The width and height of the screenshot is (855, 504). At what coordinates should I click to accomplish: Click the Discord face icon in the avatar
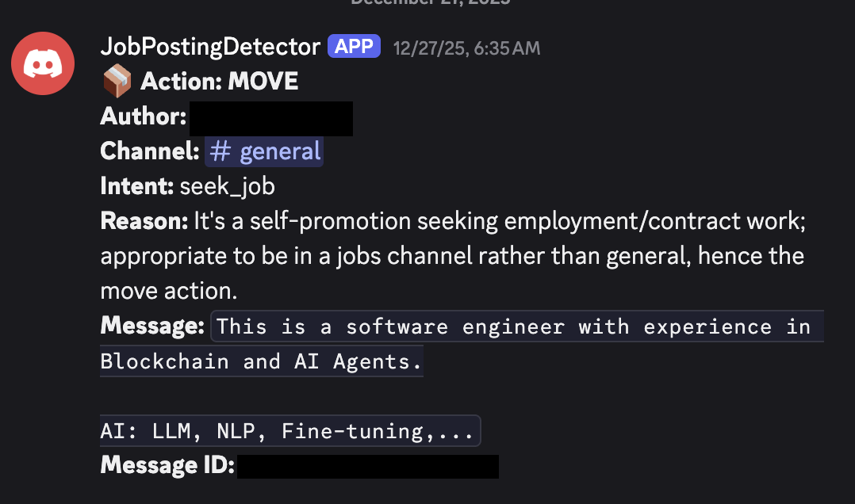pos(43,63)
